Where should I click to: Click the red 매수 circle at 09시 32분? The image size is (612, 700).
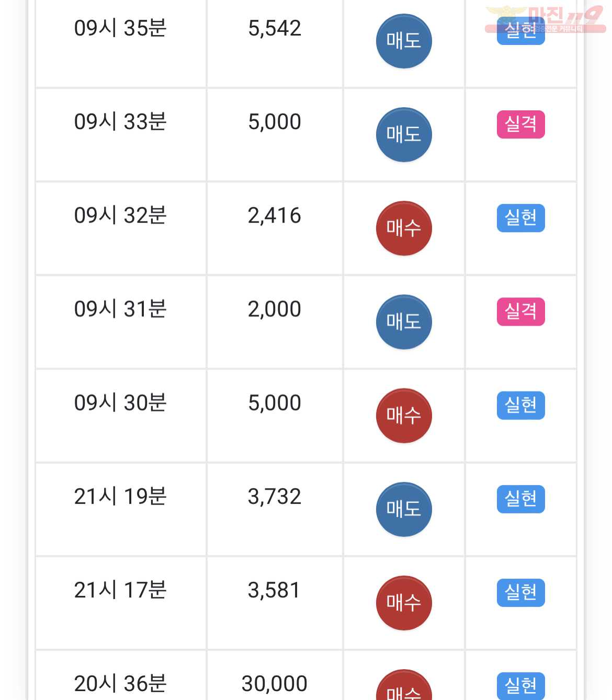click(404, 228)
